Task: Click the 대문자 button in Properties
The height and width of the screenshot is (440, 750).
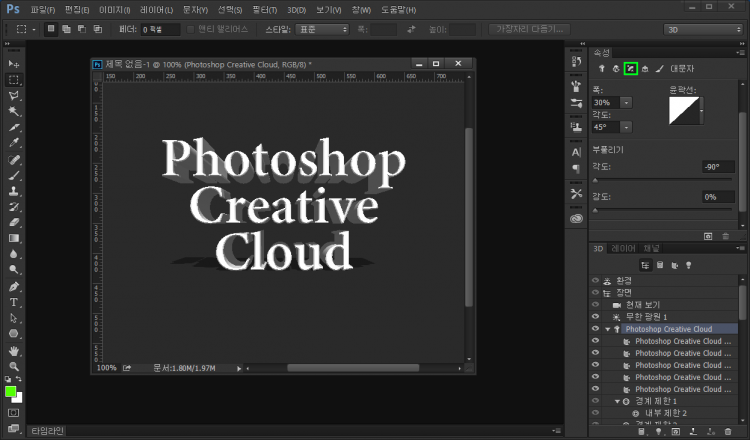Action: 683,69
